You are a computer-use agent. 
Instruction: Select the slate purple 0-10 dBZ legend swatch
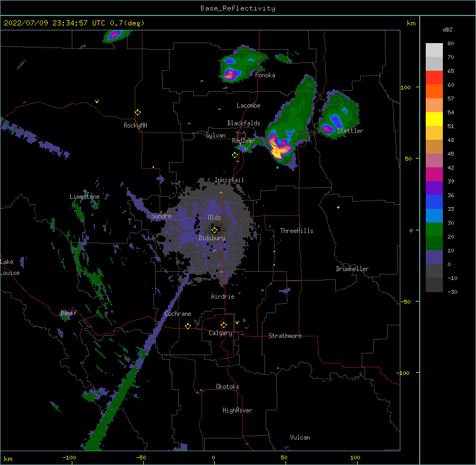434,257
